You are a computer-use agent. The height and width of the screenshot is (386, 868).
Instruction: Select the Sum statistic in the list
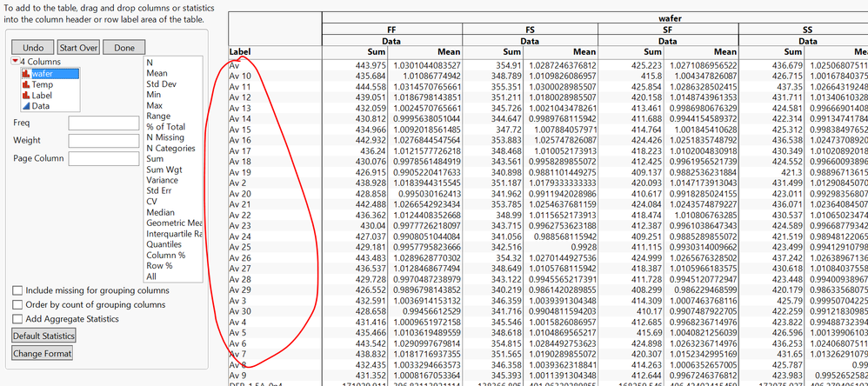pyautogui.click(x=155, y=159)
